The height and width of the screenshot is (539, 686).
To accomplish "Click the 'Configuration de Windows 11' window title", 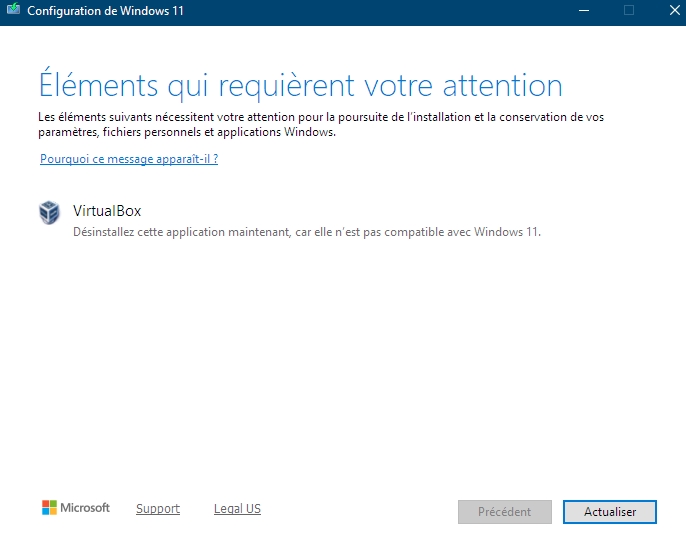I will click(x=105, y=10).
